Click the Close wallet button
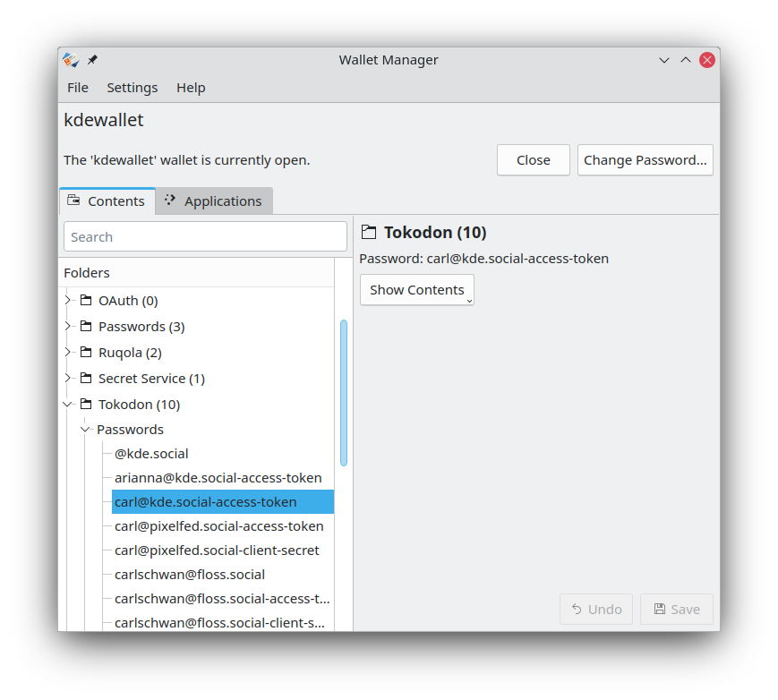The height and width of the screenshot is (700, 778). click(x=533, y=160)
